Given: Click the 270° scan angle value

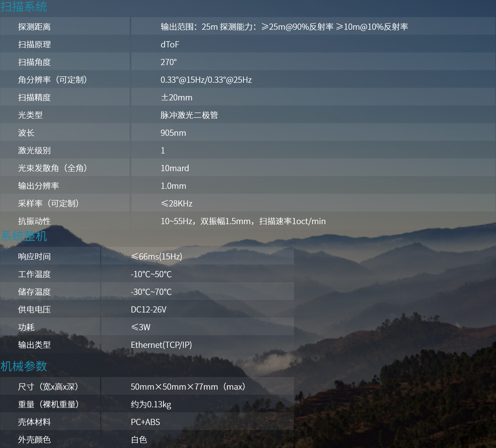Looking at the screenshot, I should 168,62.
